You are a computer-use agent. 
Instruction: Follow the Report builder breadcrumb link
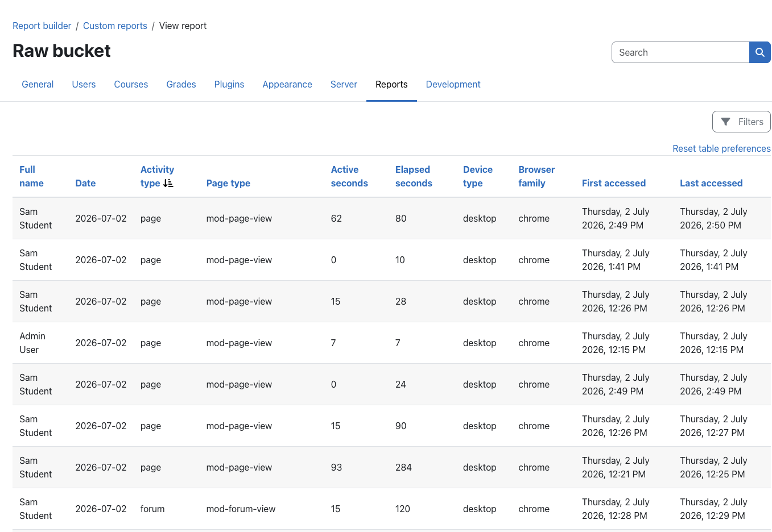(x=42, y=26)
